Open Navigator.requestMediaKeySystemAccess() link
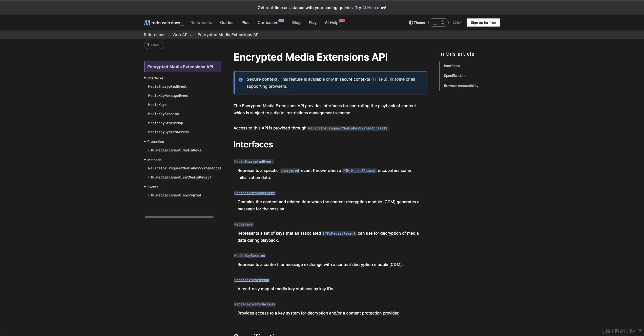The image size is (644, 336). pyautogui.click(x=348, y=128)
